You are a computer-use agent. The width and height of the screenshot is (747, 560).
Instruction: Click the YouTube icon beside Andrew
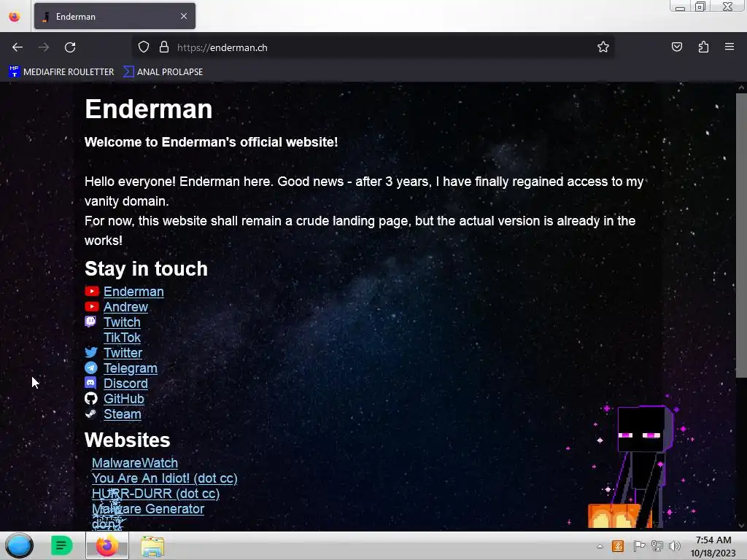(91, 307)
